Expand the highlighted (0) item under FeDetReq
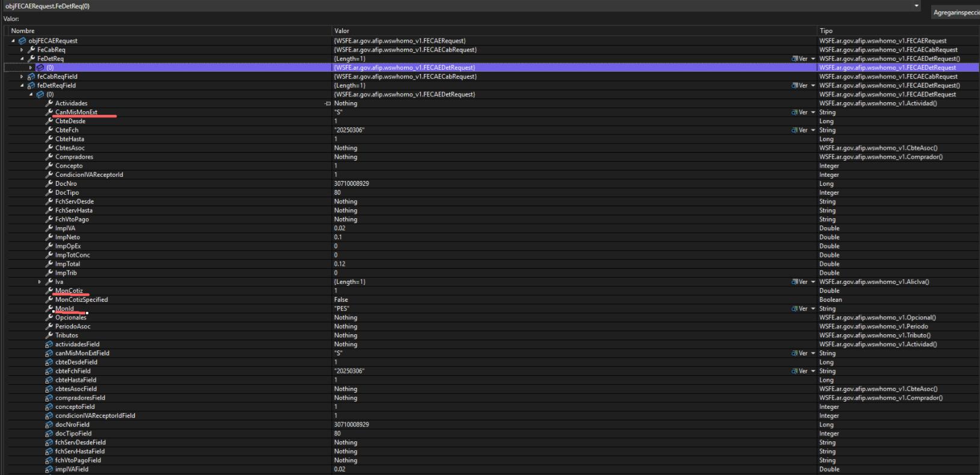 pyautogui.click(x=31, y=67)
